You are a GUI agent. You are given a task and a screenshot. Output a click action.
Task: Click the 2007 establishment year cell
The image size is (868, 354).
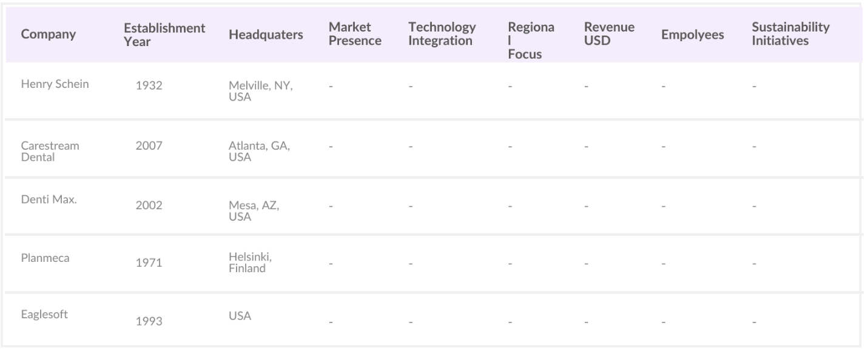(149, 146)
